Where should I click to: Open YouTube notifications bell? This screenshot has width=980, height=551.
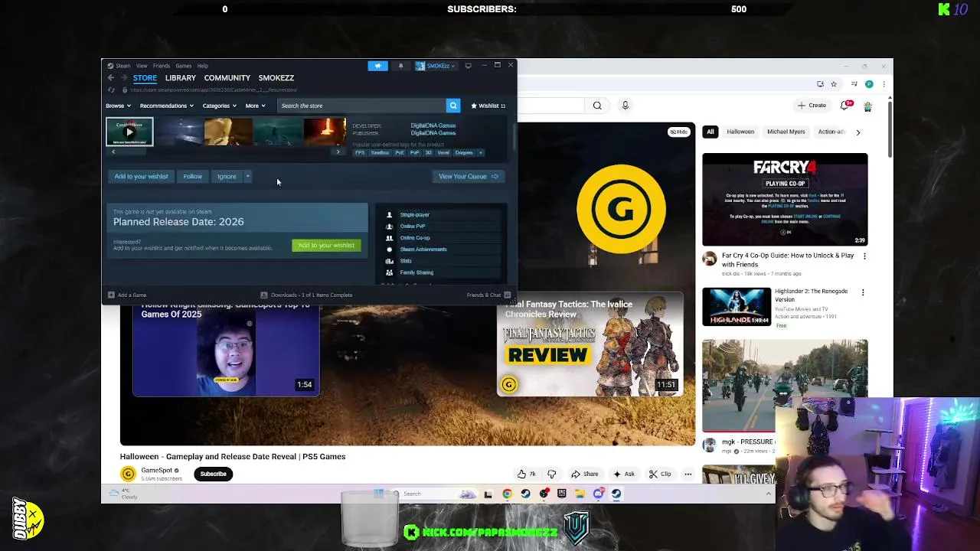[845, 106]
